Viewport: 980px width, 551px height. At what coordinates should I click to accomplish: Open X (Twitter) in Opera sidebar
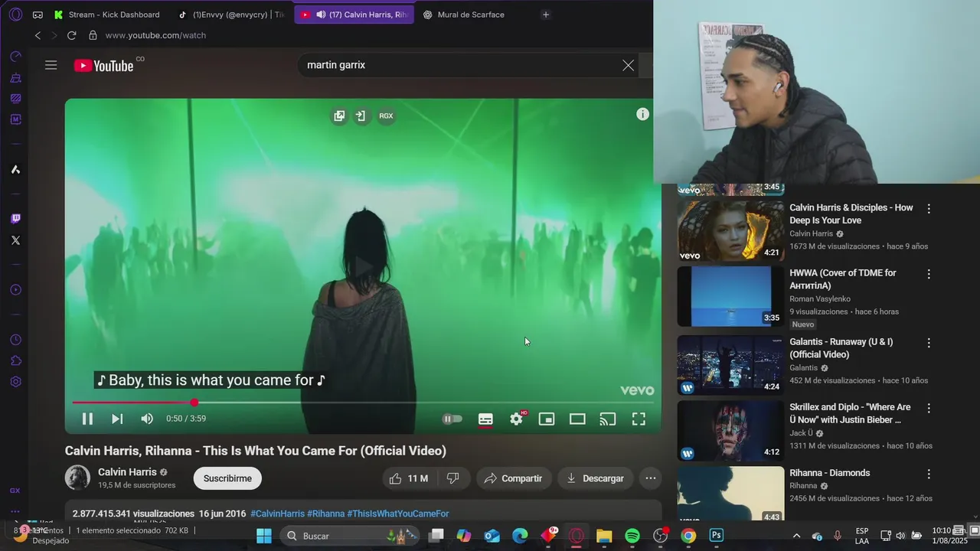click(x=15, y=240)
